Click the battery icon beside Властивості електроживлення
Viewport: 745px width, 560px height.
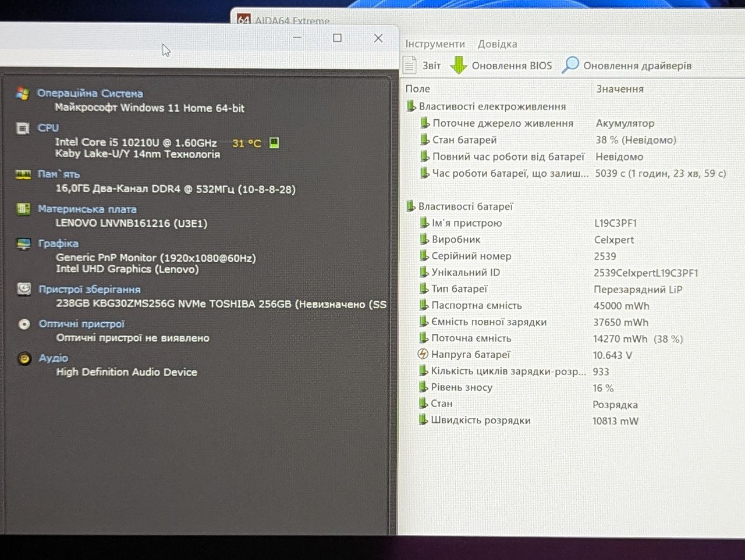[x=411, y=106]
